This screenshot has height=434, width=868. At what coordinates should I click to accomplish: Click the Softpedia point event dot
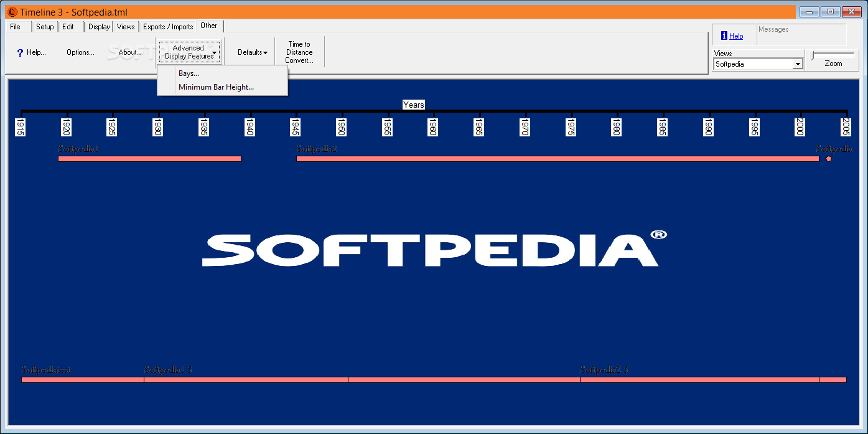click(829, 159)
